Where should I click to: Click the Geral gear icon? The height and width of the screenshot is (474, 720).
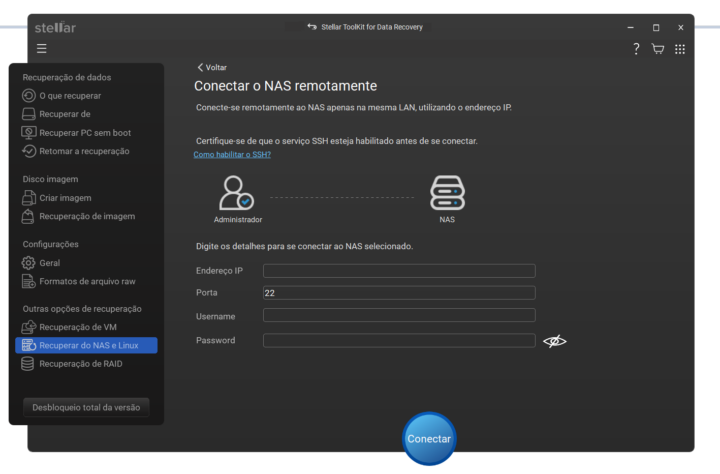tap(28, 263)
